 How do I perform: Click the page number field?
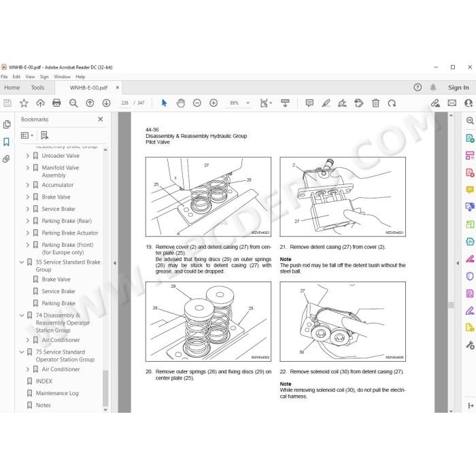pyautogui.click(x=124, y=103)
